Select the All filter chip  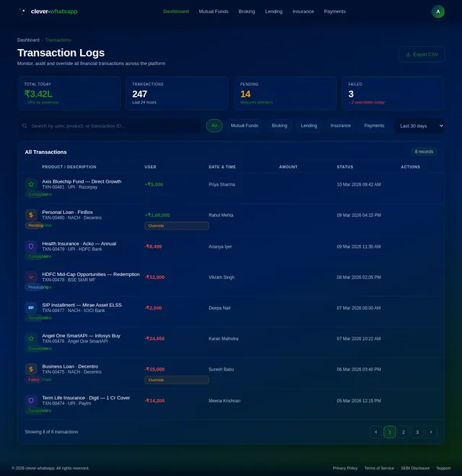click(214, 126)
